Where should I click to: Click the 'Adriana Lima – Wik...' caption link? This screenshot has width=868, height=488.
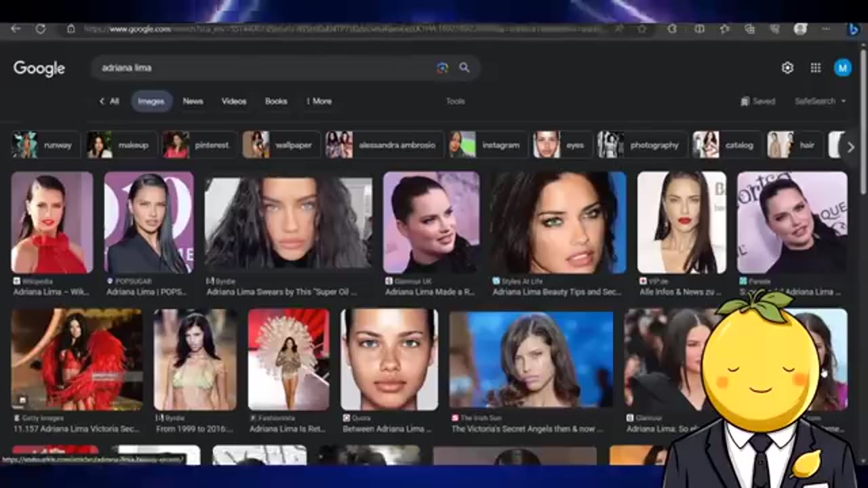(52, 292)
